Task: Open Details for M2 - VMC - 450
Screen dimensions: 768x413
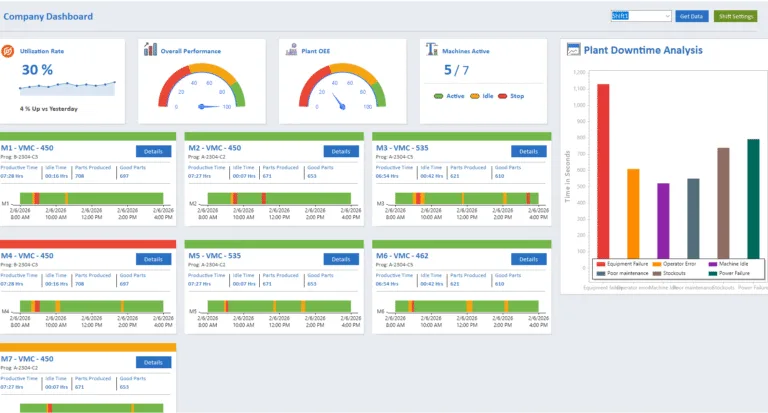Action: coord(341,151)
